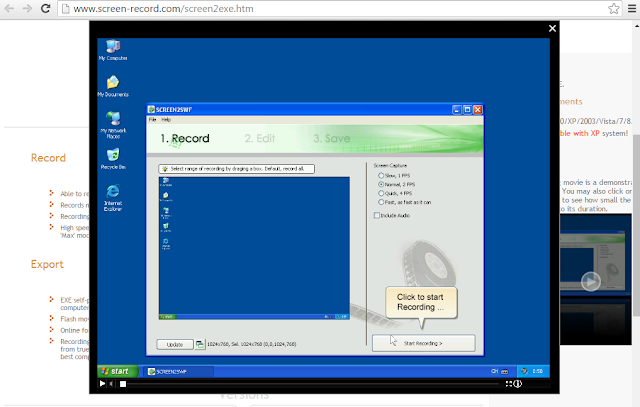Image resolution: width=640 pixels, height=407 pixels.
Task: Click the video player's progress track
Action: tap(313, 384)
